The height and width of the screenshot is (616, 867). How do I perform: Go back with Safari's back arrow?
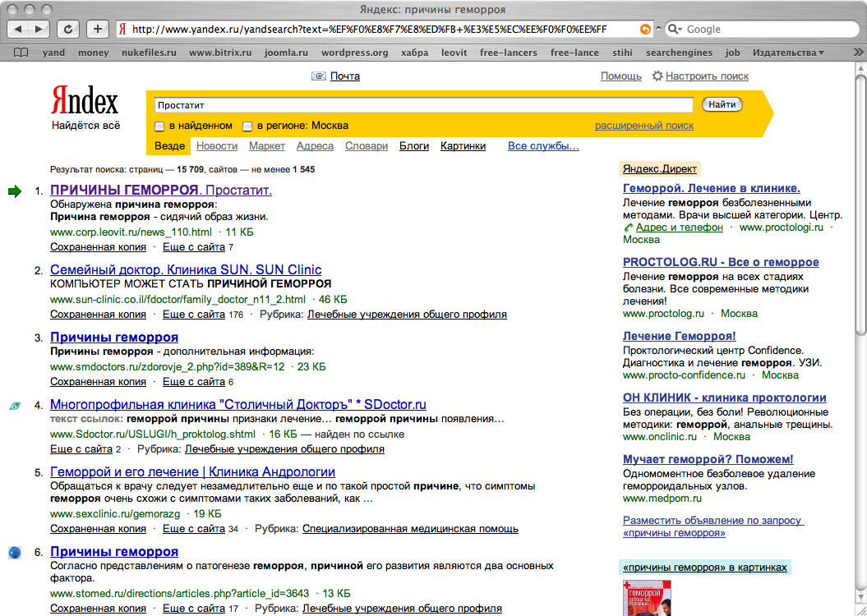pyautogui.click(x=18, y=29)
